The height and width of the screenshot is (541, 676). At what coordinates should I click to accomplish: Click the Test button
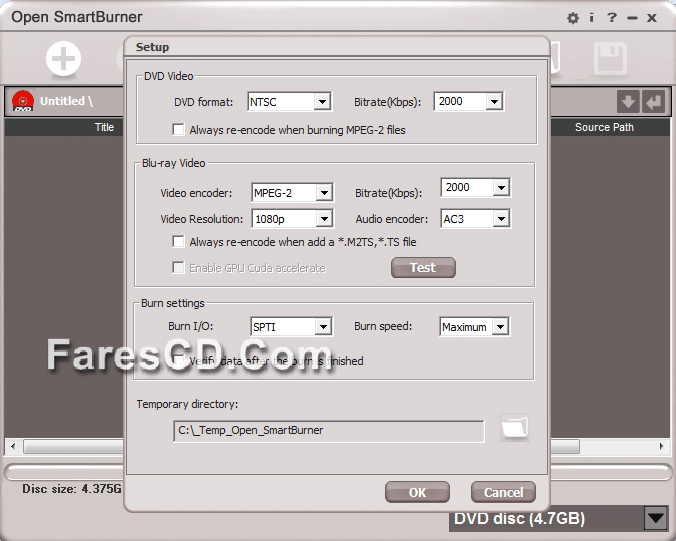(423, 268)
